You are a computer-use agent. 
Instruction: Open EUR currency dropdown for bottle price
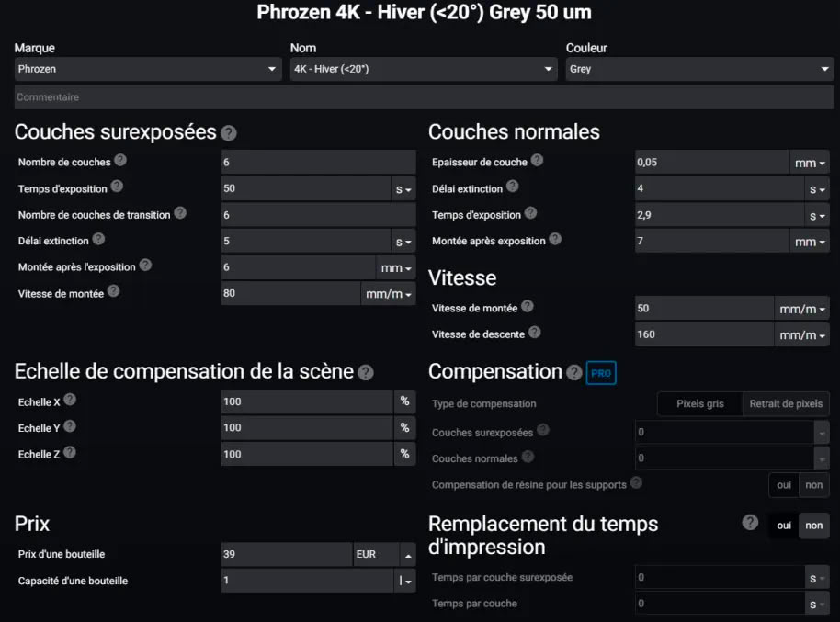384,555
